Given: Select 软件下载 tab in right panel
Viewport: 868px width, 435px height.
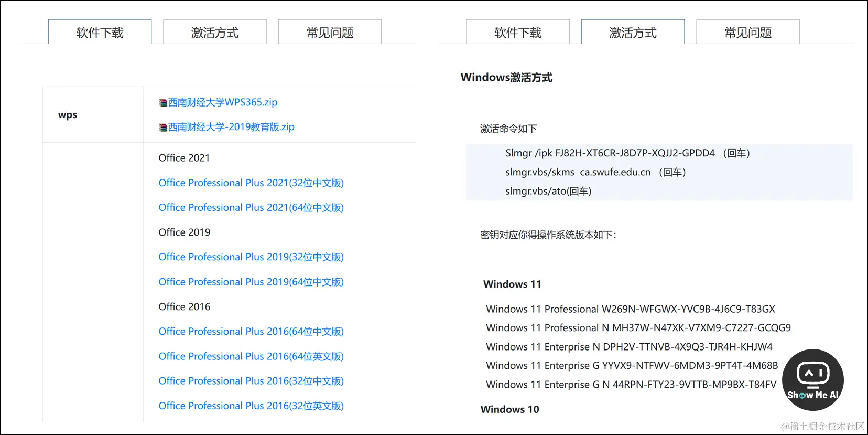Looking at the screenshot, I should [518, 32].
